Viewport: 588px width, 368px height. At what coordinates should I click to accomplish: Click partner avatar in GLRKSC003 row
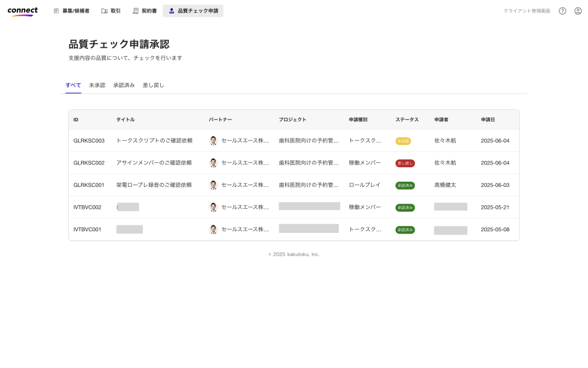(x=214, y=141)
